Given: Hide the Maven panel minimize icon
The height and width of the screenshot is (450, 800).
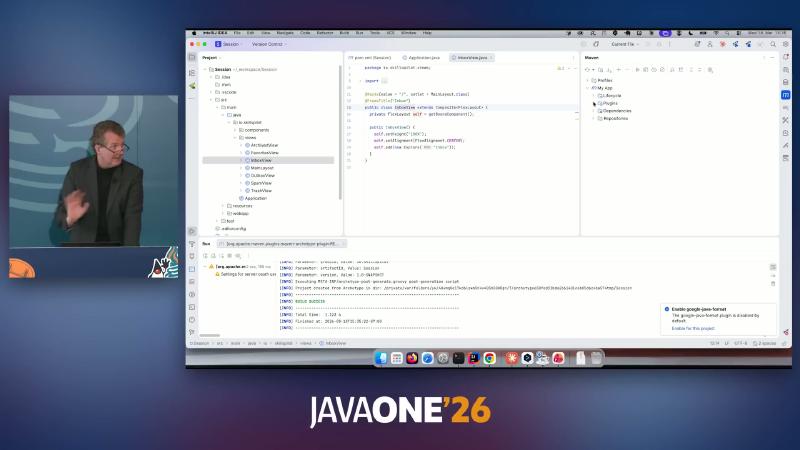Looking at the screenshot, I should [772, 58].
